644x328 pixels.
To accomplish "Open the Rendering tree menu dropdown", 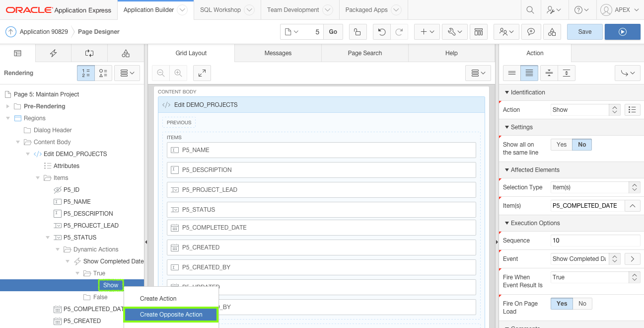I will [128, 73].
